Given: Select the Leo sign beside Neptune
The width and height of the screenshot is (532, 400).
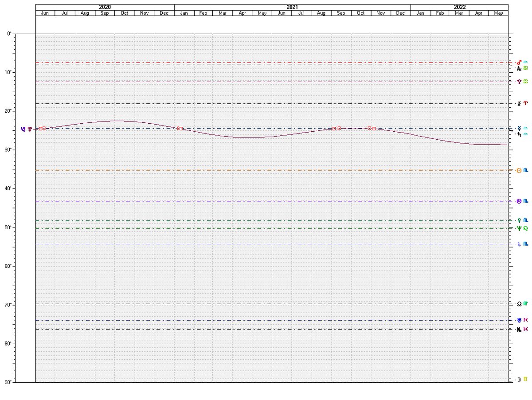Looking at the screenshot, I should click(x=526, y=228).
